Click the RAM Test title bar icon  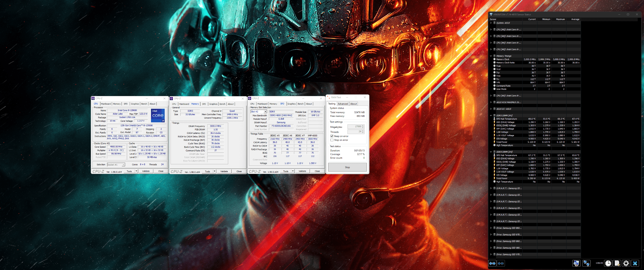[329, 97]
